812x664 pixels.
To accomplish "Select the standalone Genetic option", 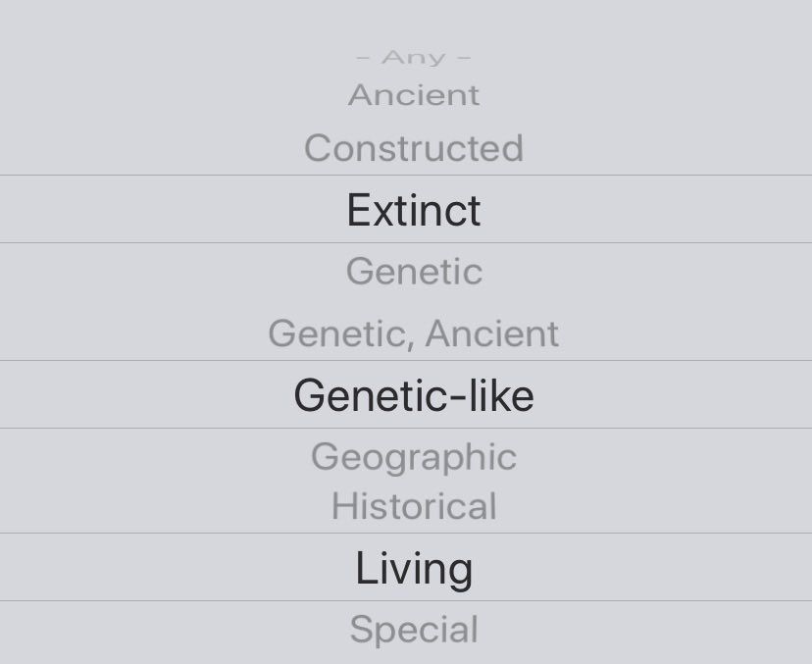I will [x=413, y=271].
